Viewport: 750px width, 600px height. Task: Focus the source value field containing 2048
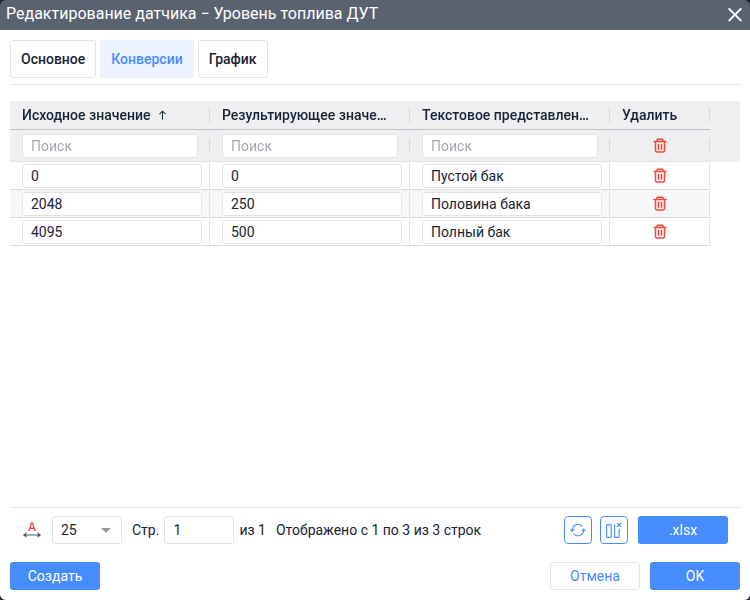(112, 204)
